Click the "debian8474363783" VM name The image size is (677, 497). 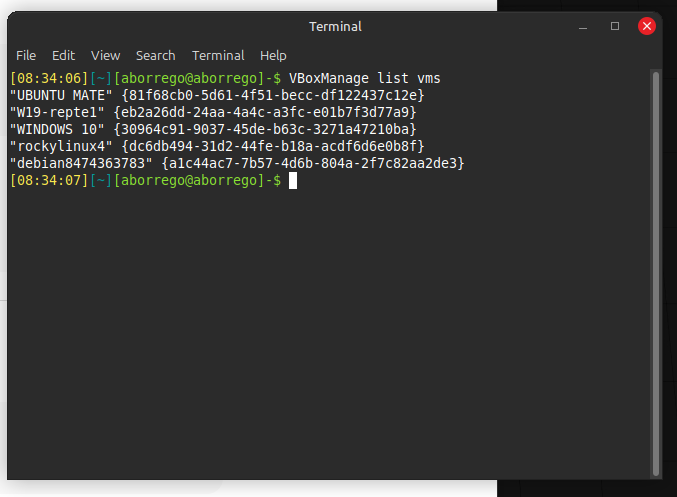pos(82,163)
